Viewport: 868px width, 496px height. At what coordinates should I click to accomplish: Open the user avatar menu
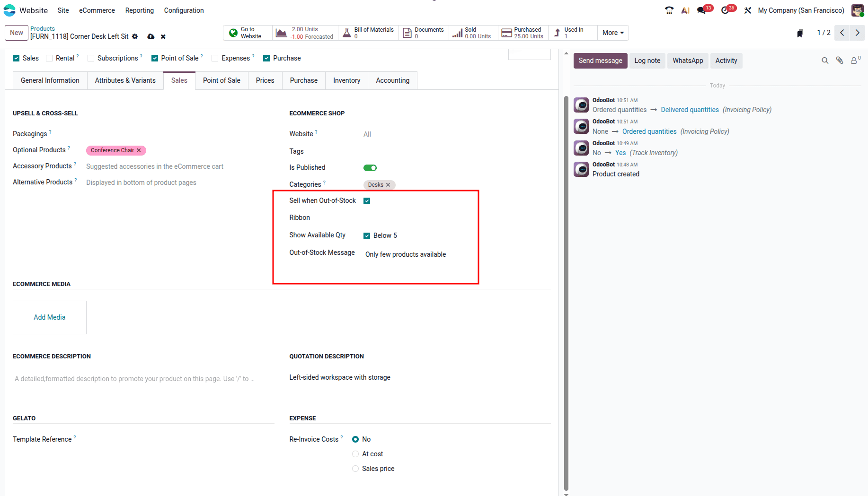pos(858,10)
